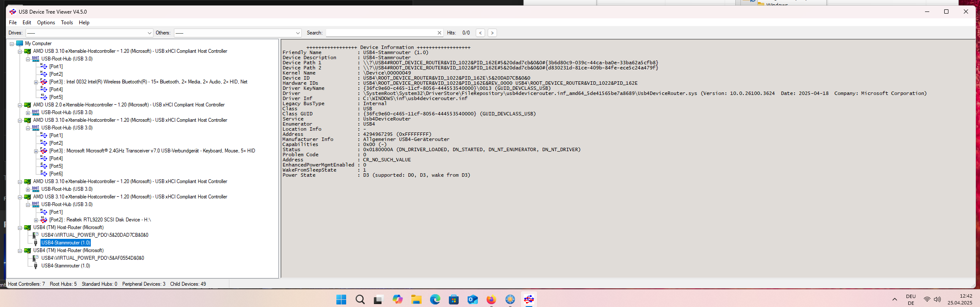The image size is (980, 307).
Task: Launch Copilot from the taskbar
Action: pyautogui.click(x=398, y=300)
